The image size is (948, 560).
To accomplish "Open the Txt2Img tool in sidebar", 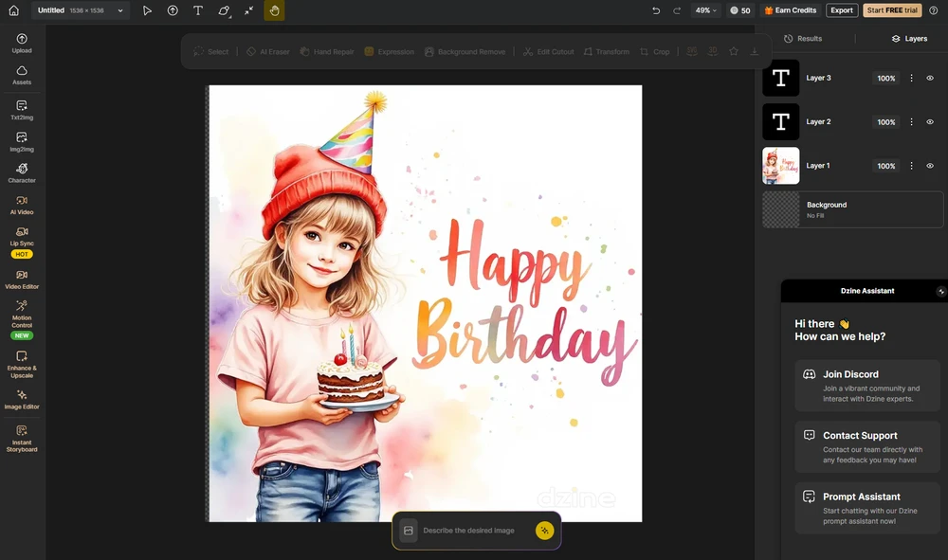I will (x=22, y=110).
